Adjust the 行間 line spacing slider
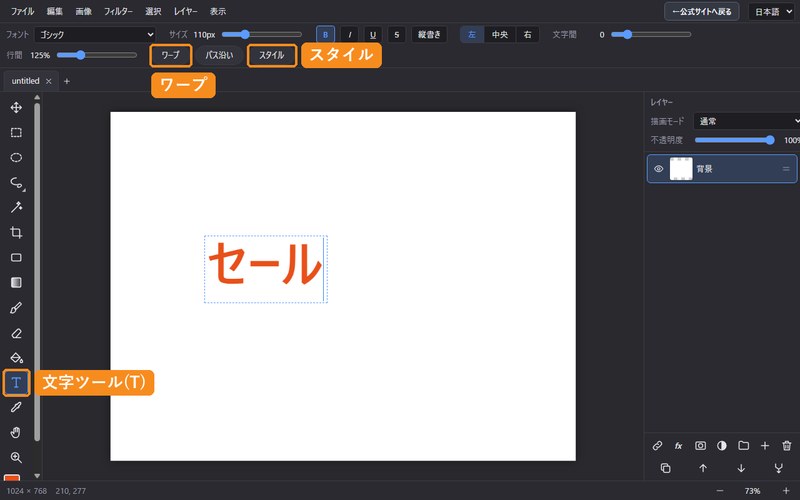 (x=97, y=55)
